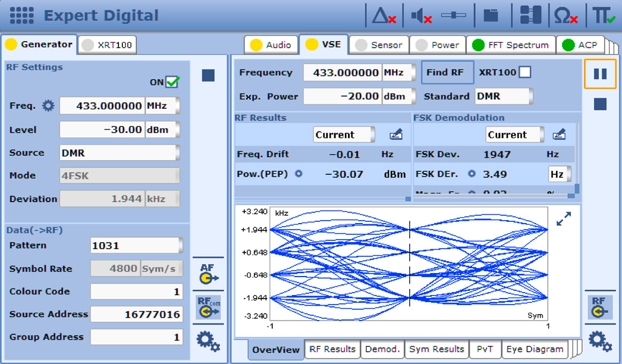Turn off the RF generator ON checkbox
622x364 pixels.
[x=172, y=82]
